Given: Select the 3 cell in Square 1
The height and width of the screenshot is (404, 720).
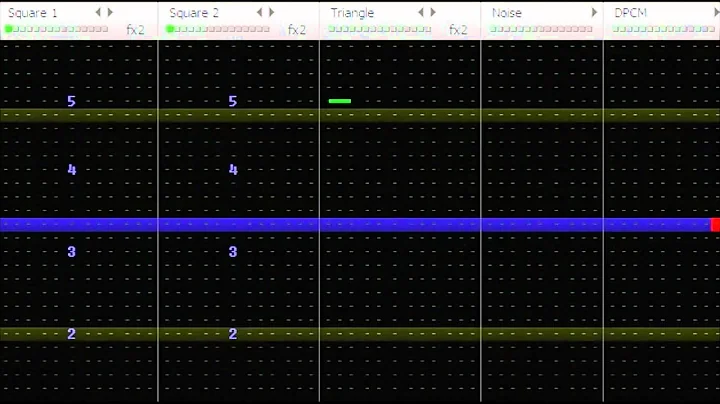Looking at the screenshot, I should coord(71,252).
